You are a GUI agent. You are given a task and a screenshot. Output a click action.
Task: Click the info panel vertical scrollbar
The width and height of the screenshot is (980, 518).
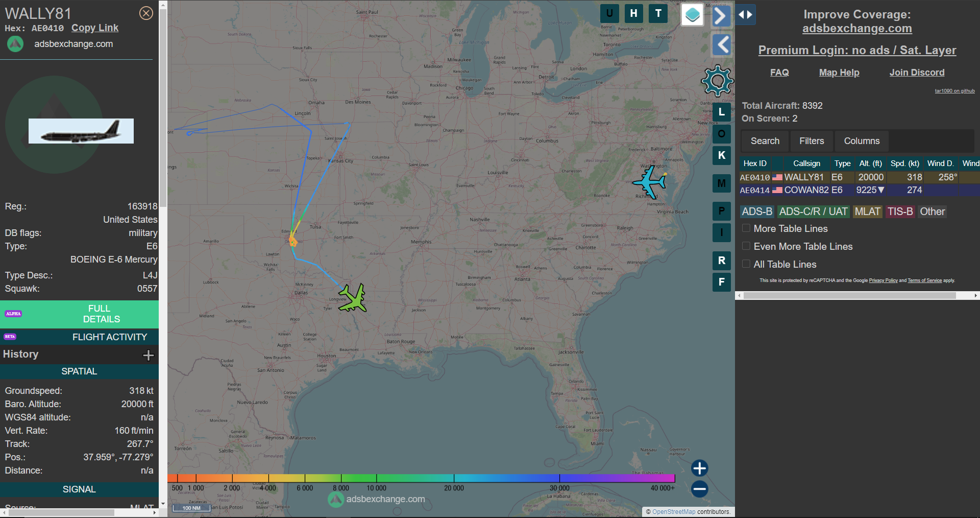163,108
